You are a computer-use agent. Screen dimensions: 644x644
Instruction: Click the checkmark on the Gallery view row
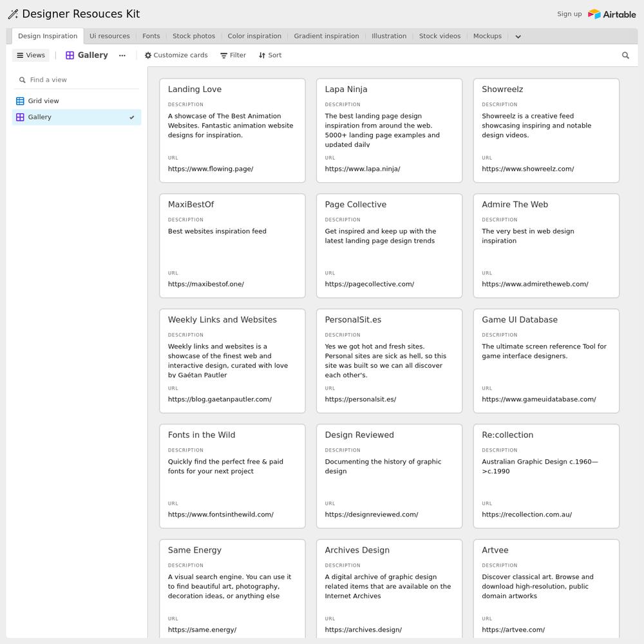tap(132, 117)
